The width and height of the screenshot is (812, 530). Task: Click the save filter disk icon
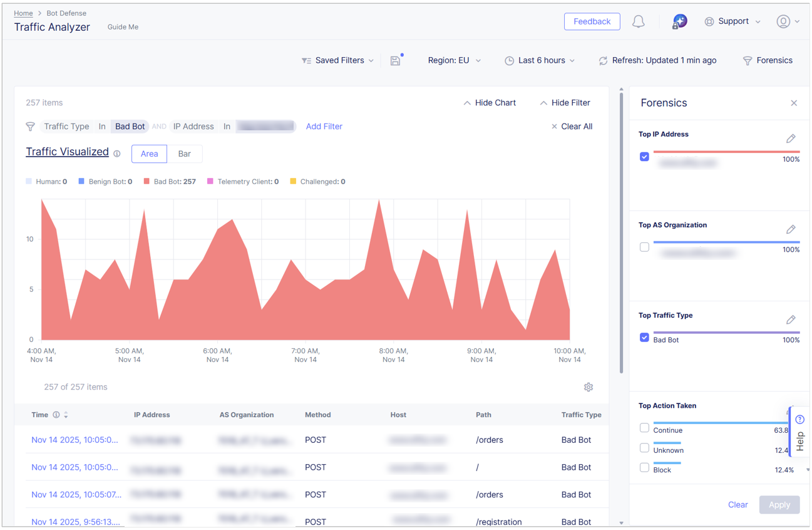(x=395, y=61)
